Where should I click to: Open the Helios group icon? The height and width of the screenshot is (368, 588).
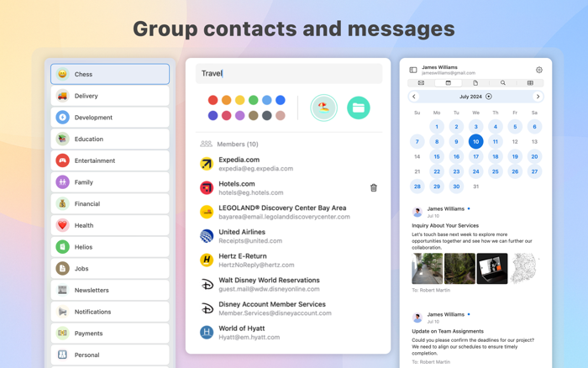tap(63, 247)
